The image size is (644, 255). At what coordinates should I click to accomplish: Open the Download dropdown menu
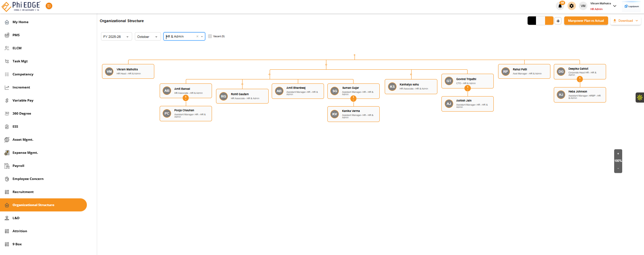pos(625,21)
